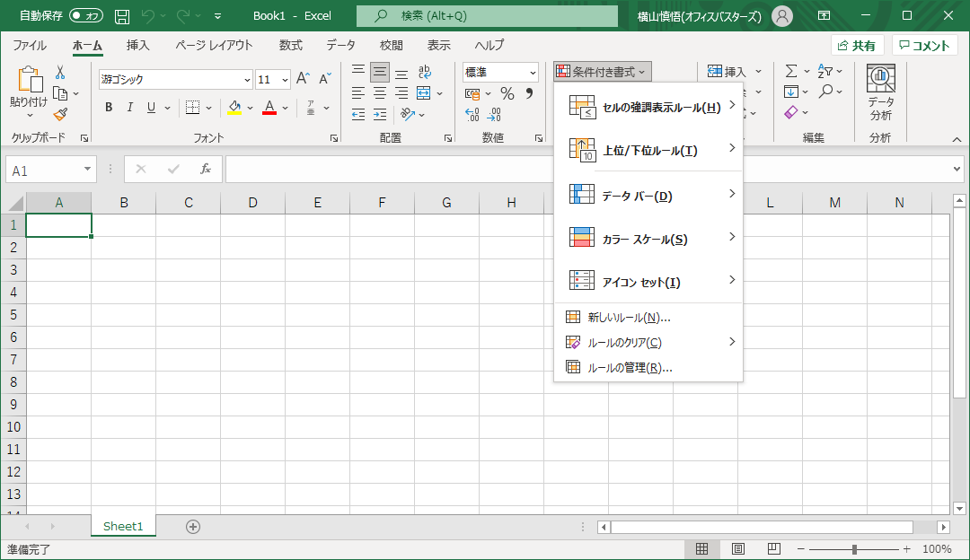Click the yellow fill color swatch

234,108
